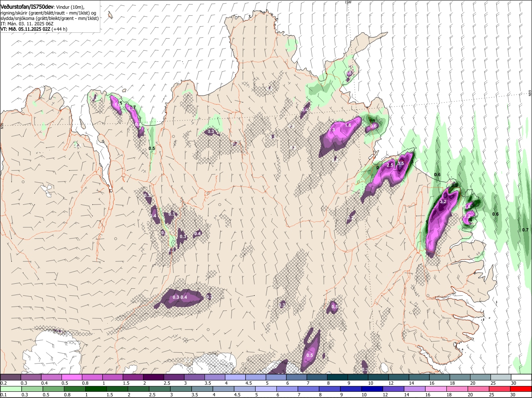
Task: Click the "6" label under the purple scale
Action: pyautogui.click(x=287, y=383)
